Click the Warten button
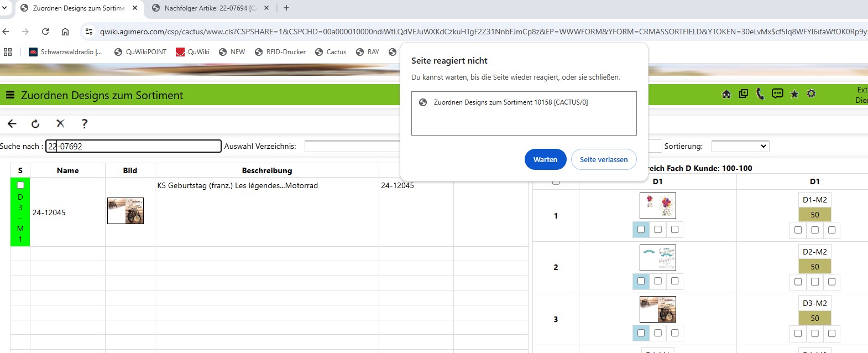The image size is (868, 353). click(x=545, y=159)
